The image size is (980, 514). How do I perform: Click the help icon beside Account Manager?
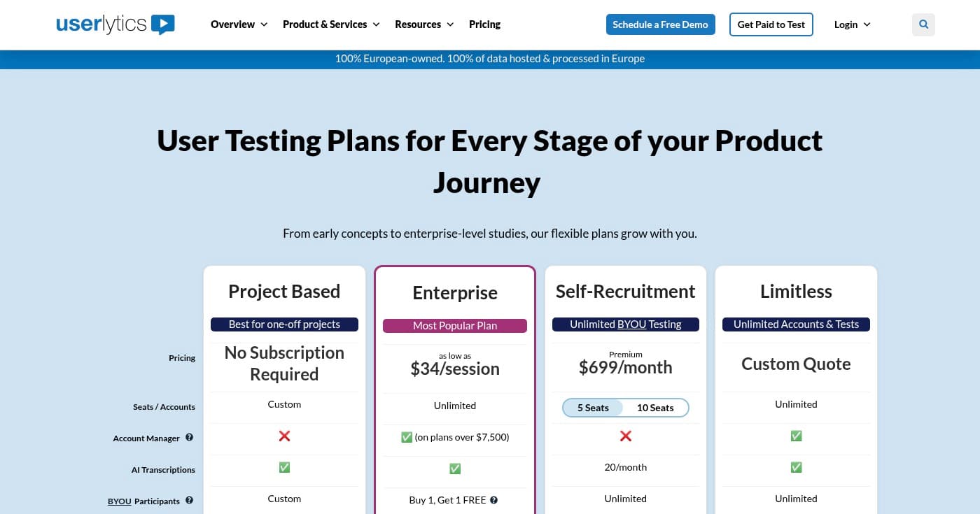click(189, 437)
